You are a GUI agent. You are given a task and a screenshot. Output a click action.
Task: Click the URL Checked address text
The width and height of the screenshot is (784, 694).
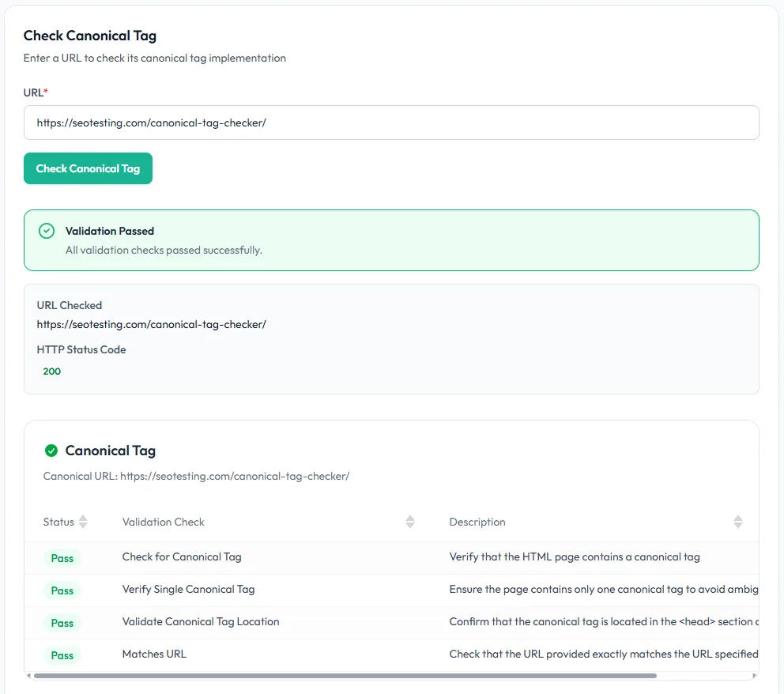point(151,324)
